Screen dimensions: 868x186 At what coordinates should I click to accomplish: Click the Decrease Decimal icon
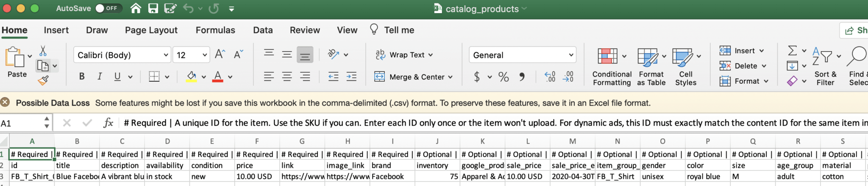click(x=568, y=77)
